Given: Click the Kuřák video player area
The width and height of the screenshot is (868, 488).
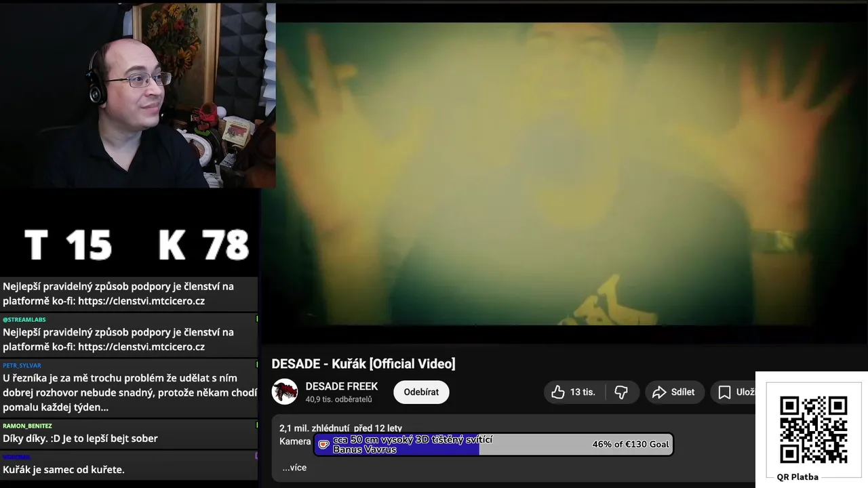Looking at the screenshot, I should (564, 174).
